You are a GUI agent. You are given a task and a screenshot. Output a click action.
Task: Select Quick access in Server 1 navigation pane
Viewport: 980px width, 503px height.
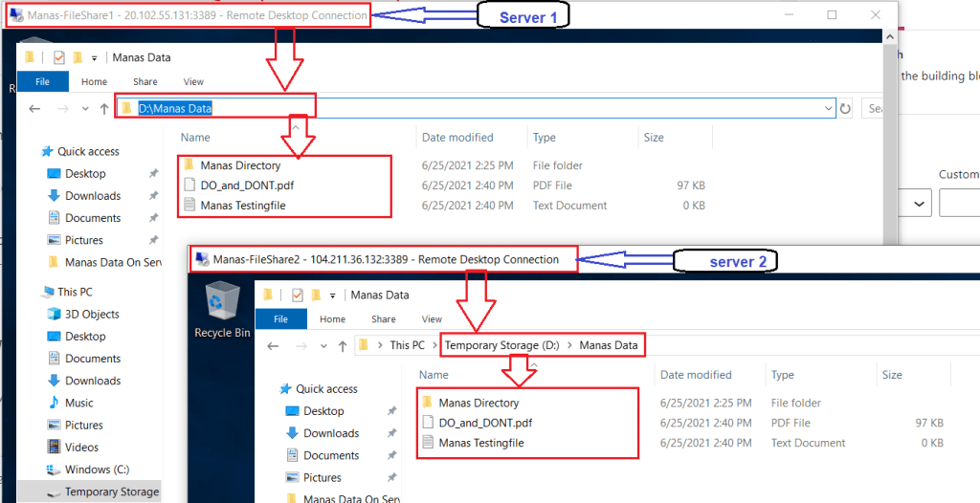coord(88,151)
